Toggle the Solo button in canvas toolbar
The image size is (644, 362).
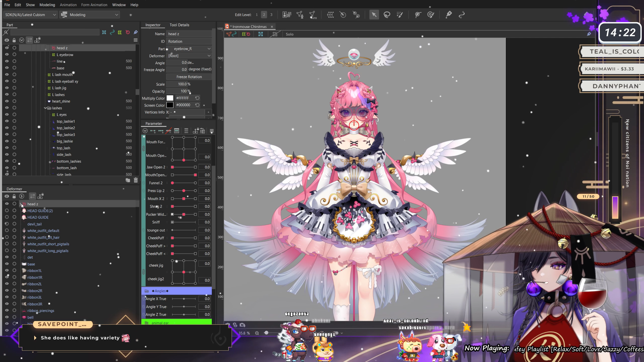click(x=289, y=34)
